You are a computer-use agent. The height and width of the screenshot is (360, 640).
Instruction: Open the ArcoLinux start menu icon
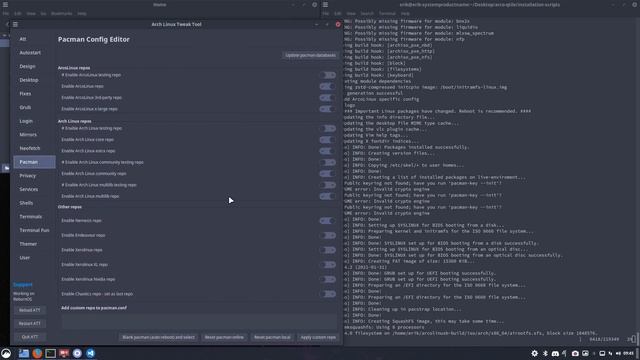6,353
